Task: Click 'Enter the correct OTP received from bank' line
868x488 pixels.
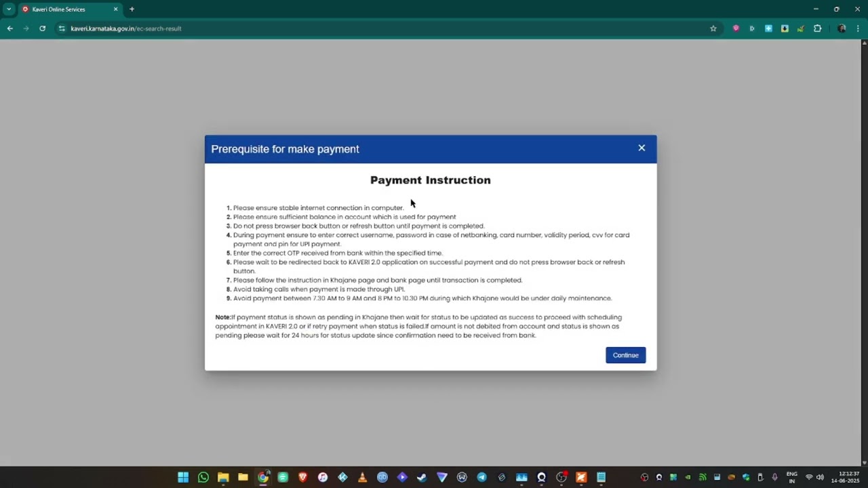Action: pos(338,253)
